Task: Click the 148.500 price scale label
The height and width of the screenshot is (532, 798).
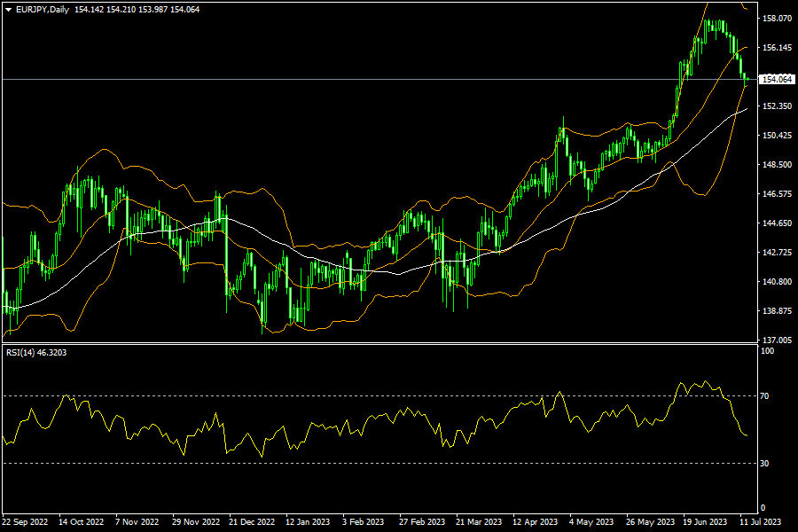Action: point(777,164)
